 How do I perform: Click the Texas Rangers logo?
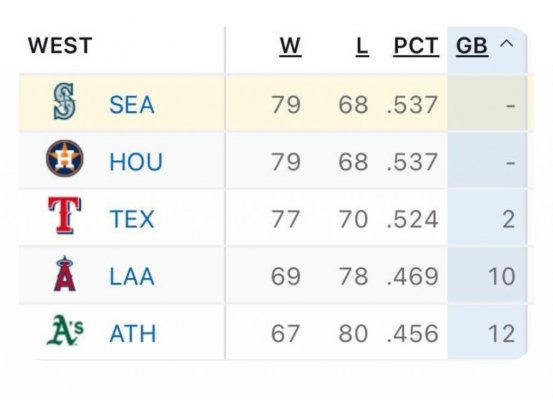(x=65, y=215)
